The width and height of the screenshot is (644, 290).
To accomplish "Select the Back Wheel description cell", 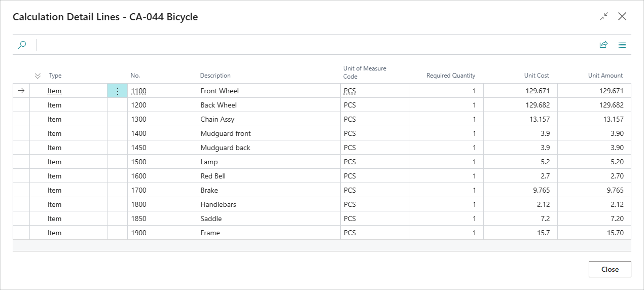I will point(268,105).
